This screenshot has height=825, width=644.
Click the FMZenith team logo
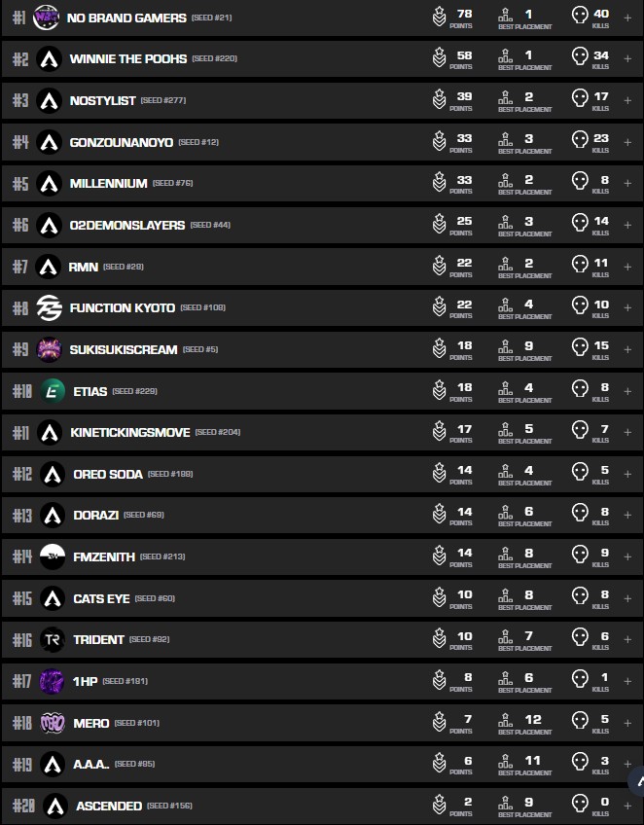[54, 556]
